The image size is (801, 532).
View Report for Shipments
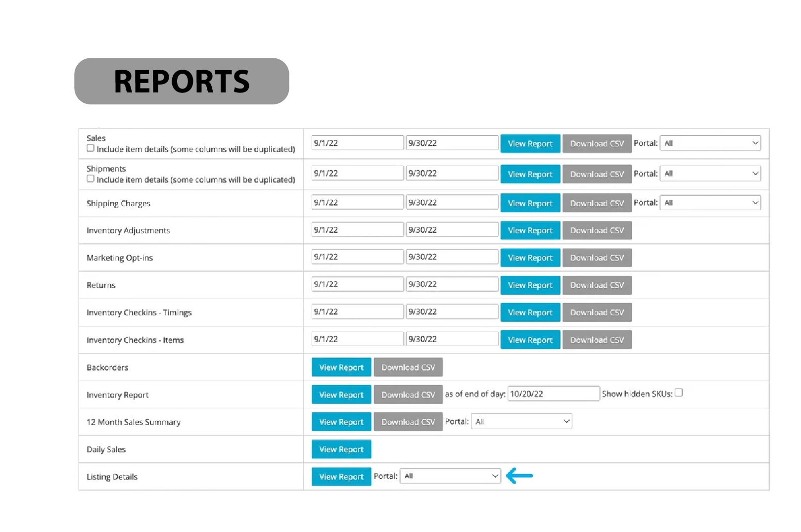[x=530, y=174]
